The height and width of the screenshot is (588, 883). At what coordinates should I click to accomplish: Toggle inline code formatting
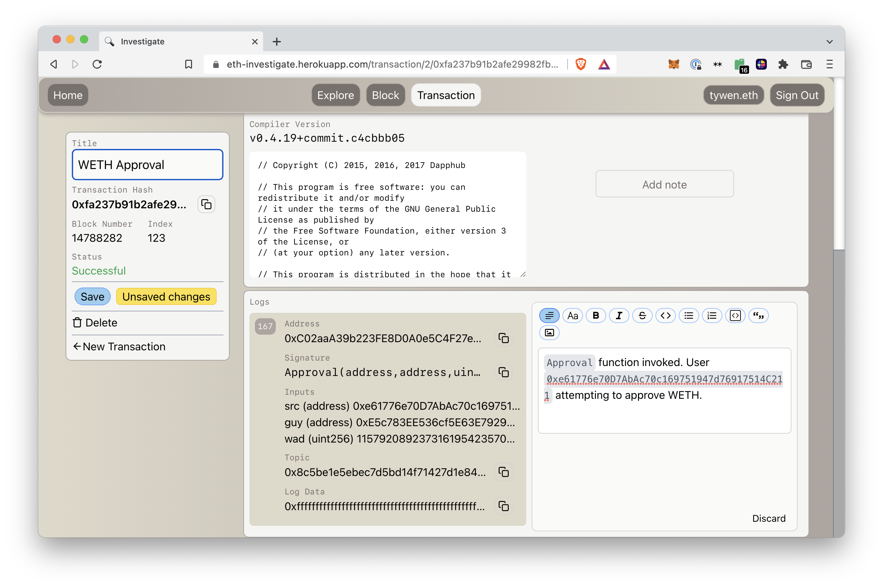[x=665, y=316]
